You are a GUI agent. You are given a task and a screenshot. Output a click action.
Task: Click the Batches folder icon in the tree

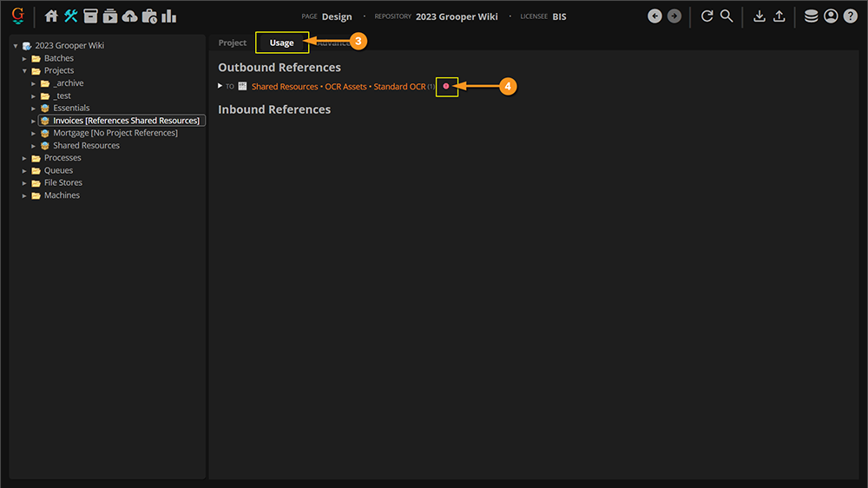[36, 58]
